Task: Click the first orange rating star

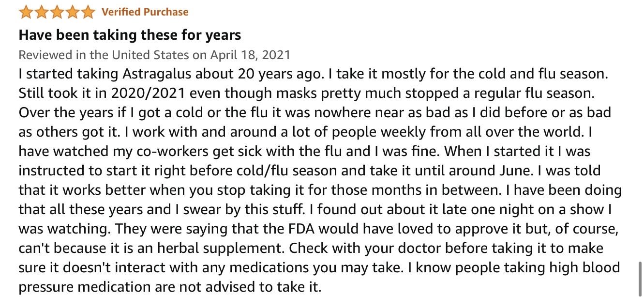Action: [x=27, y=12]
